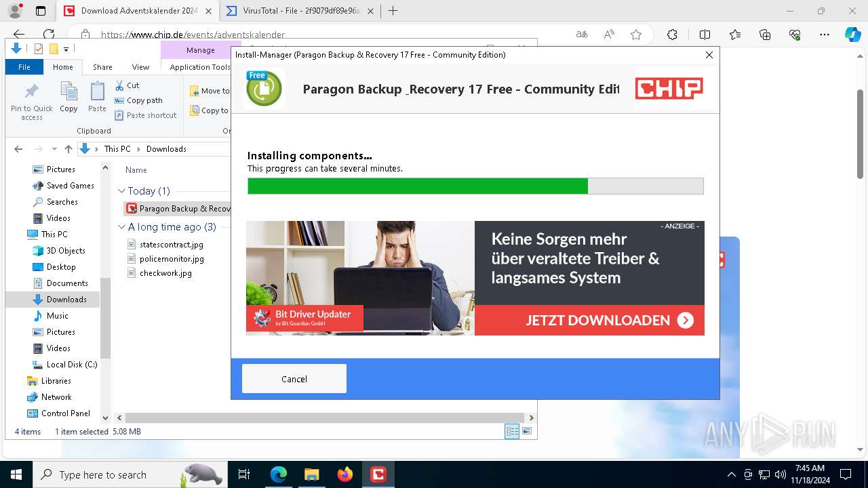Open the File tab in File Explorer
The height and width of the screenshot is (488, 868).
(x=24, y=67)
